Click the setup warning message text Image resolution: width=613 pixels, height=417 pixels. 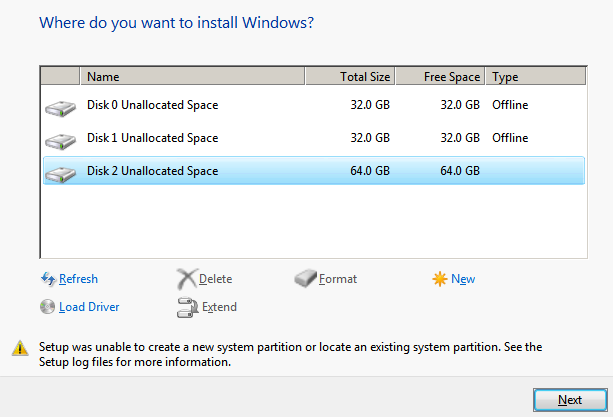290,354
